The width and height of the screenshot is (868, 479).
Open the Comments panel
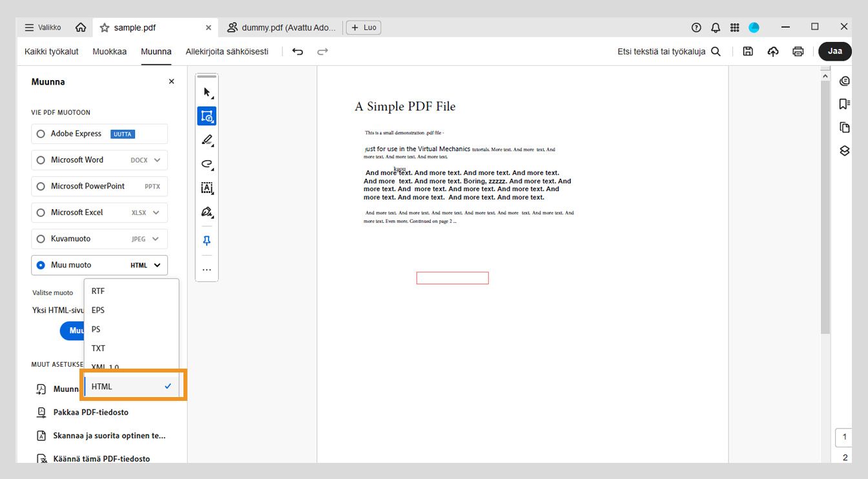(x=845, y=80)
